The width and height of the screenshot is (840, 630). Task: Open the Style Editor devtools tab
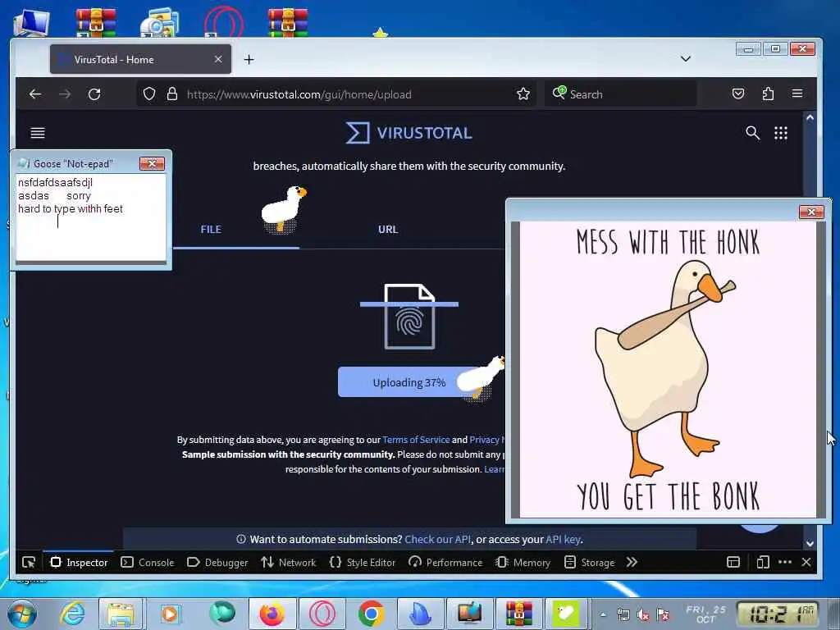[362, 563]
